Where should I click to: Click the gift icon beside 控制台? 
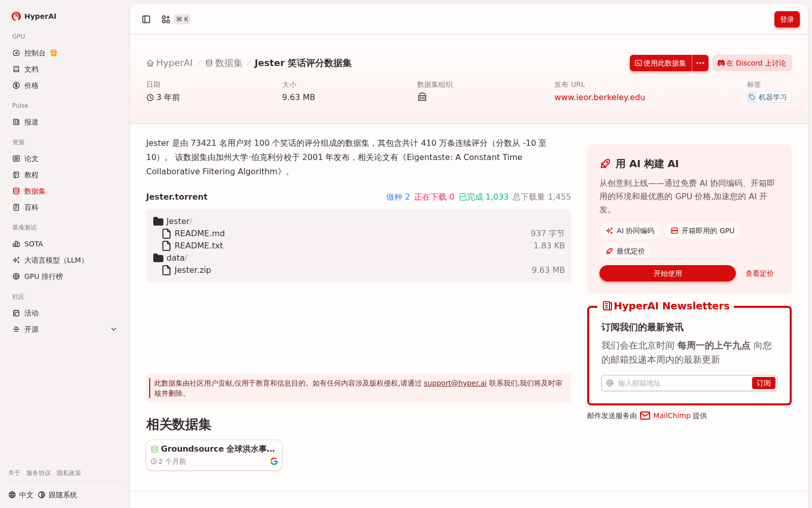click(x=54, y=53)
